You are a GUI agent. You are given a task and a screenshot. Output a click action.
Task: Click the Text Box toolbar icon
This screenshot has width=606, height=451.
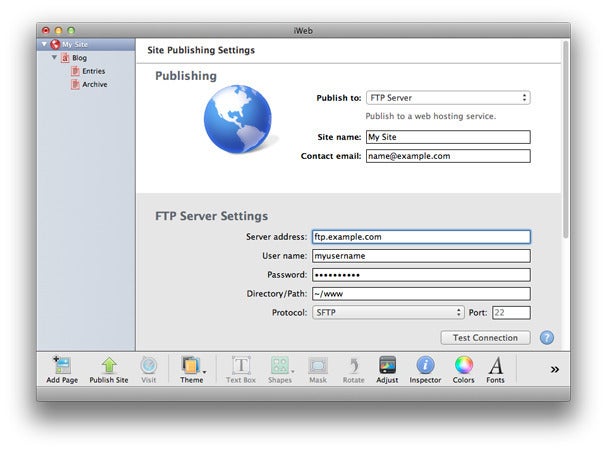[x=241, y=365]
